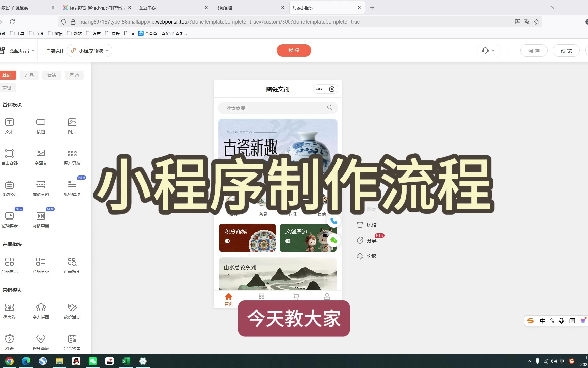588x368 pixels.
Task: Expand the 返回后台 dropdown
Action: point(22,51)
